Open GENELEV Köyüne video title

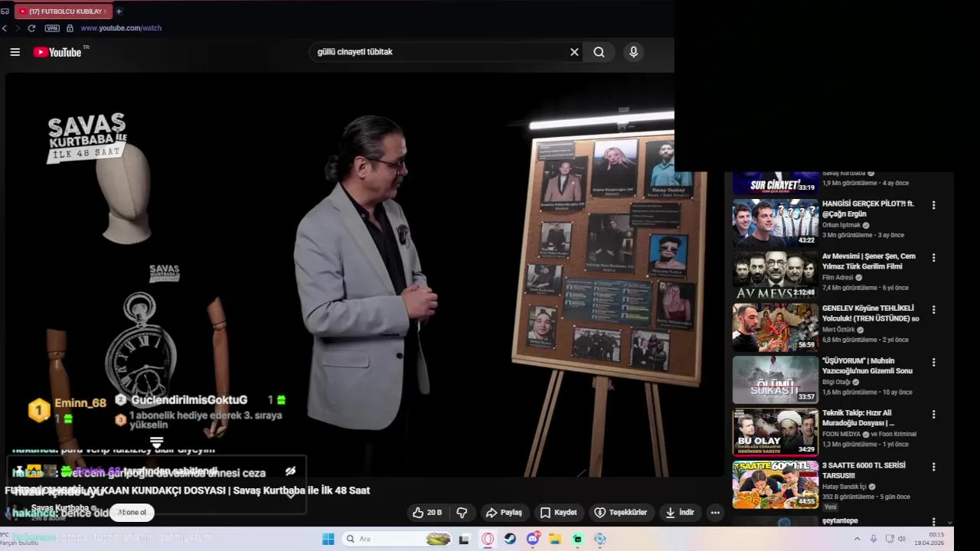[871, 313]
